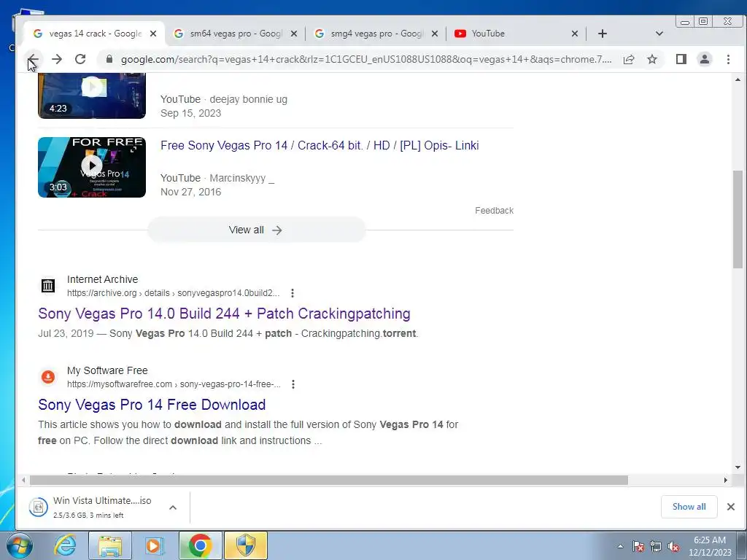Click the Feedback link
The image size is (747, 560).
tap(494, 211)
